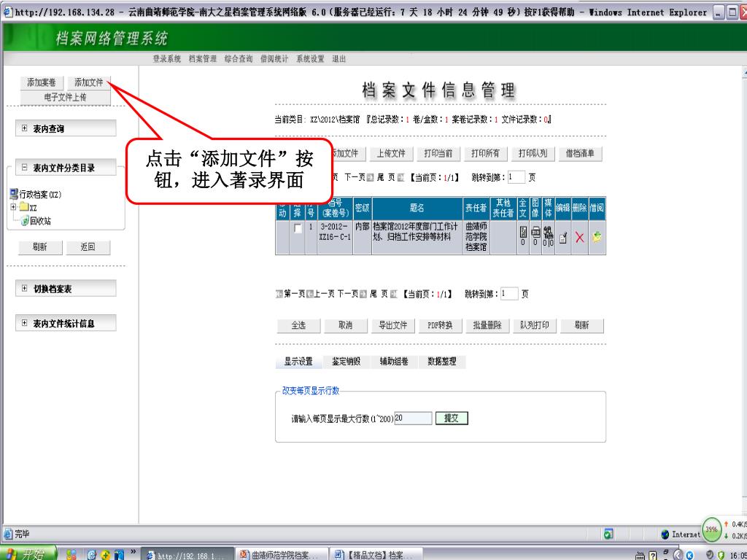Open the full-text icon of record 1
Image resolution: width=747 pixels, height=560 pixels.
tap(522, 233)
